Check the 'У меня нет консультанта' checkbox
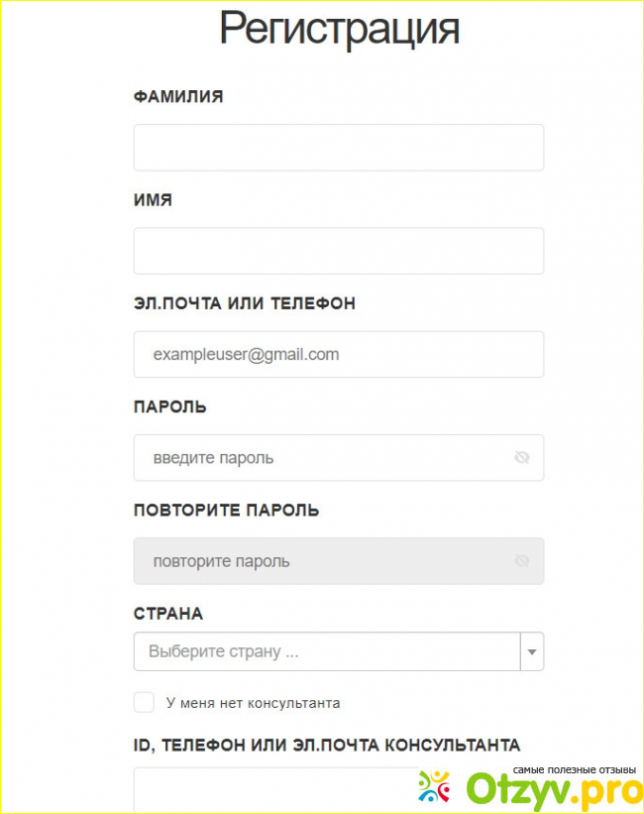 (x=145, y=703)
